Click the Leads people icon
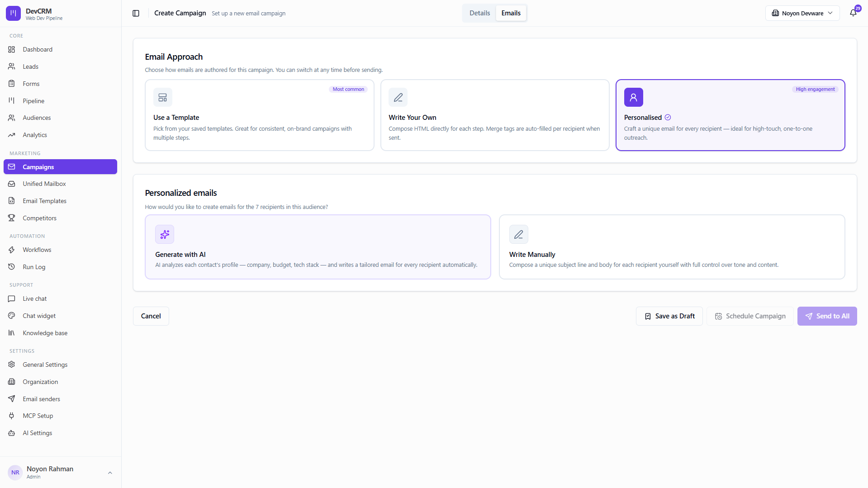The image size is (868, 488). pyautogui.click(x=12, y=66)
